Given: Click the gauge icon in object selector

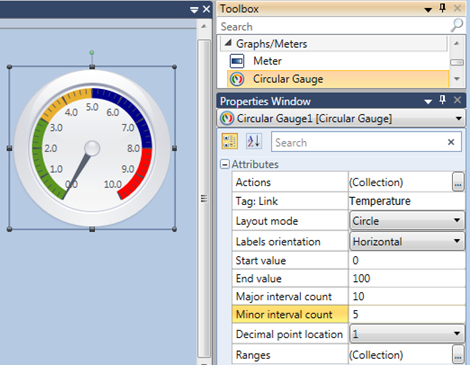Looking at the screenshot, I should [227, 118].
